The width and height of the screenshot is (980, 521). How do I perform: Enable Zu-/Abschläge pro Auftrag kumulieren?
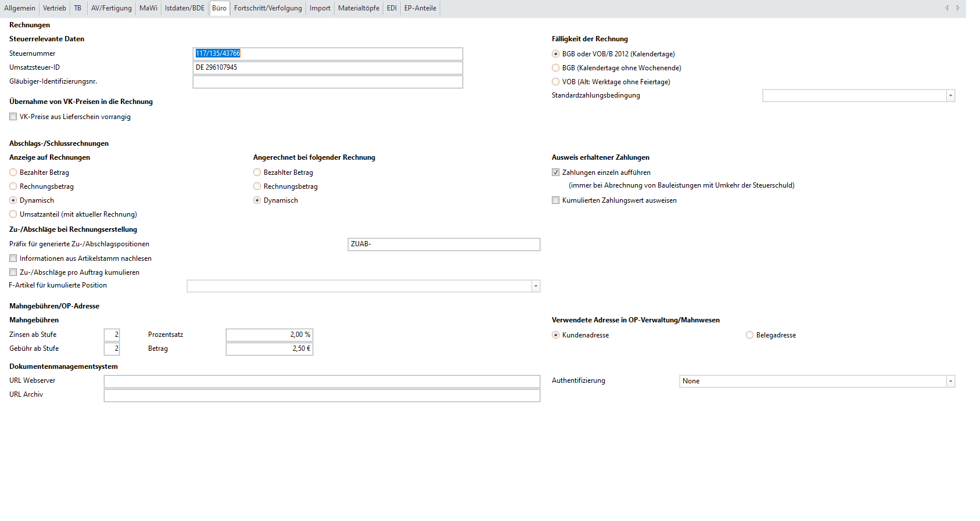point(13,272)
